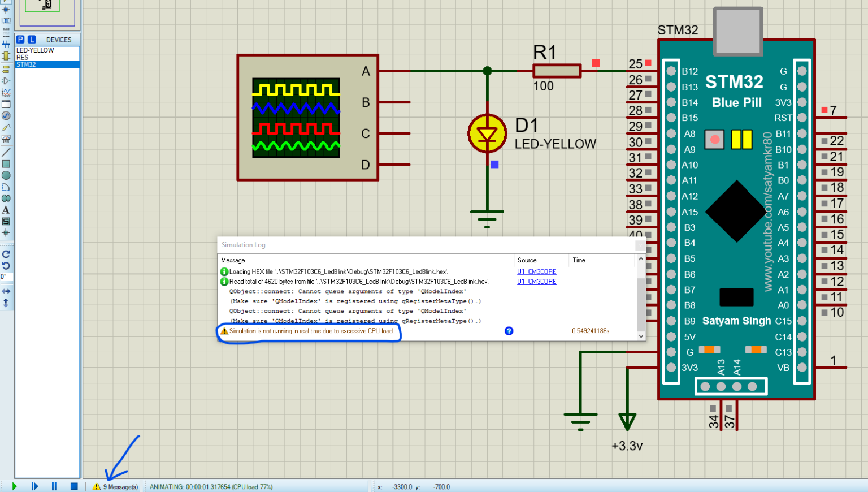The height and width of the screenshot is (492, 868).
Task: Open Graph Mode tool
Action: tap(6, 92)
